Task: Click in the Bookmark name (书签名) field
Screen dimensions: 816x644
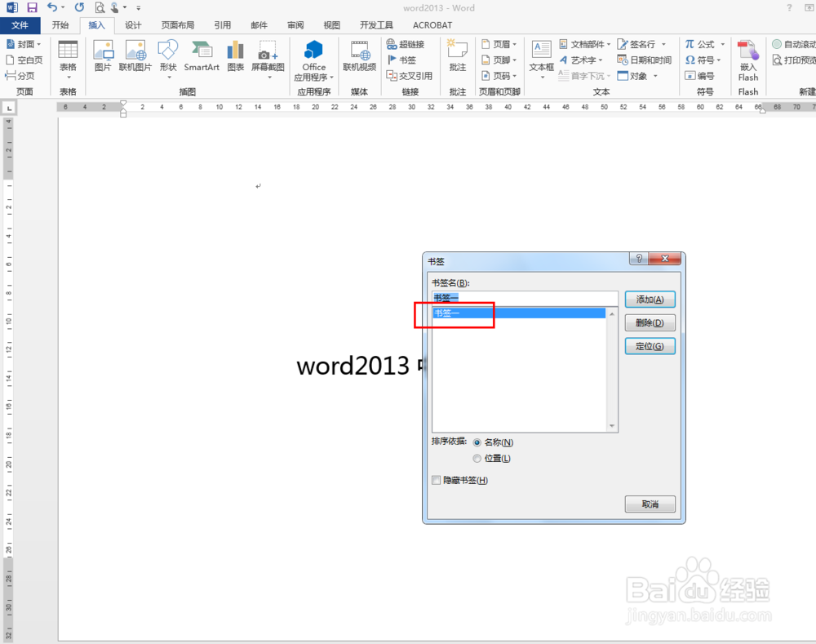Action: pos(525,298)
